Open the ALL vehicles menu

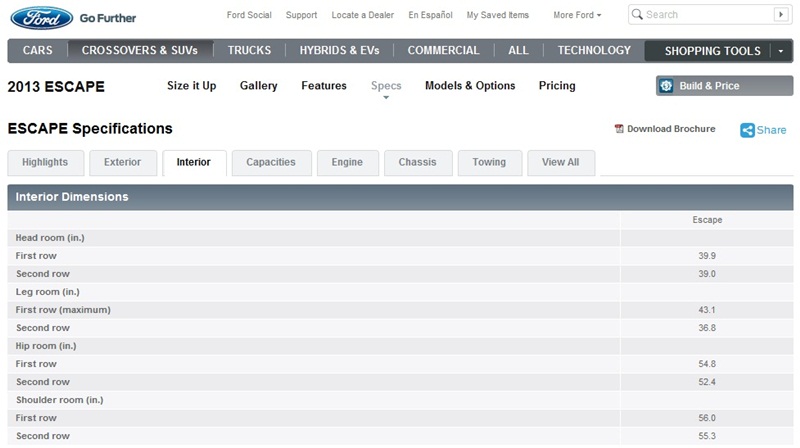click(518, 51)
